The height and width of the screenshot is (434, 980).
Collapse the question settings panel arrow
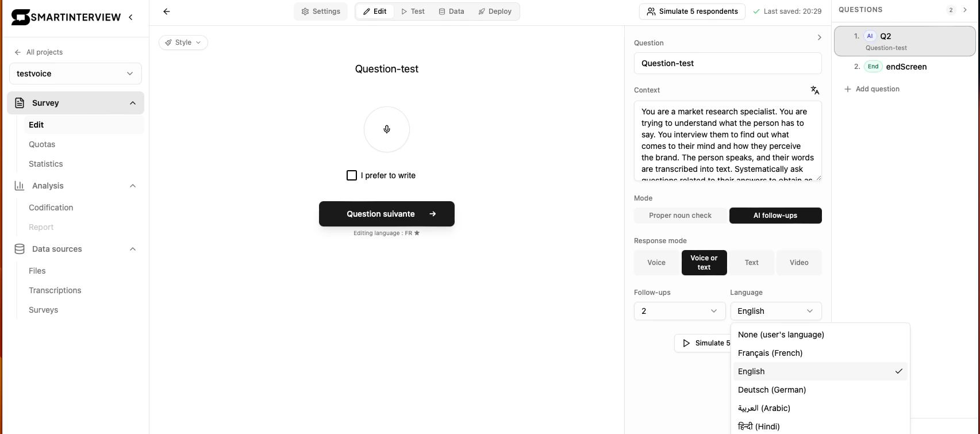click(819, 37)
